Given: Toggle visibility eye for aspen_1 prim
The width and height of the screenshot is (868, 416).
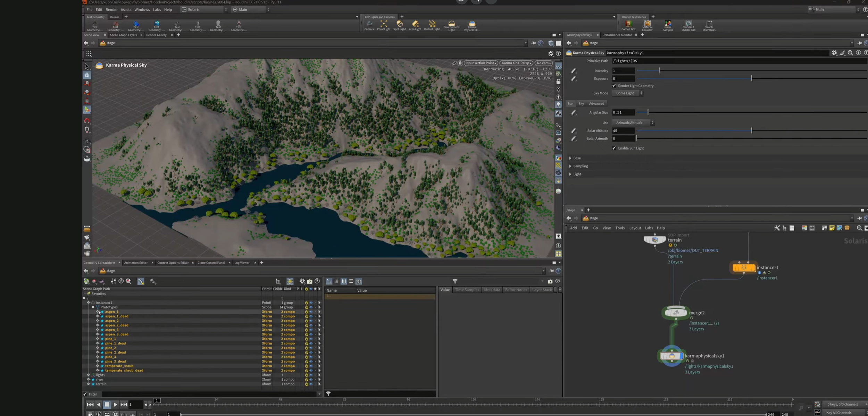Looking at the screenshot, I should tap(311, 312).
